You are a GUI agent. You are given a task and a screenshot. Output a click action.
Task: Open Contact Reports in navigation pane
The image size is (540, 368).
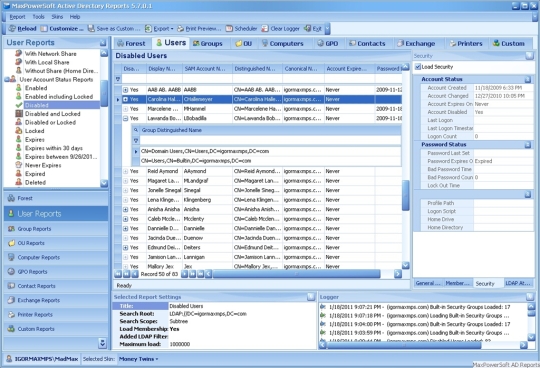coord(56,286)
